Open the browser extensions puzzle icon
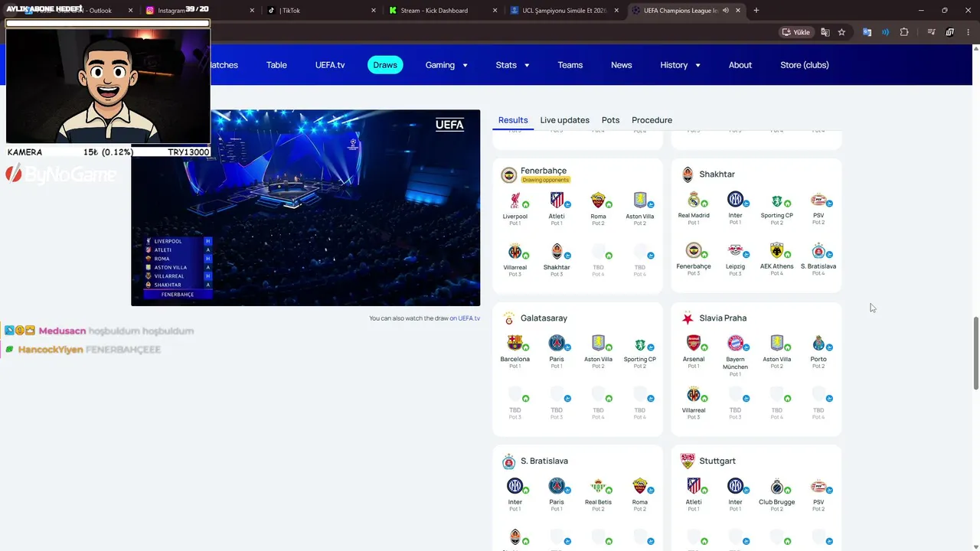This screenshot has width=980, height=551. 904,32
